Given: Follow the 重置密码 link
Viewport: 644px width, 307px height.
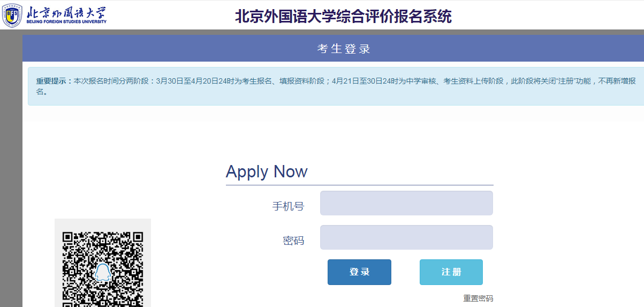Looking at the screenshot, I should tap(478, 298).
